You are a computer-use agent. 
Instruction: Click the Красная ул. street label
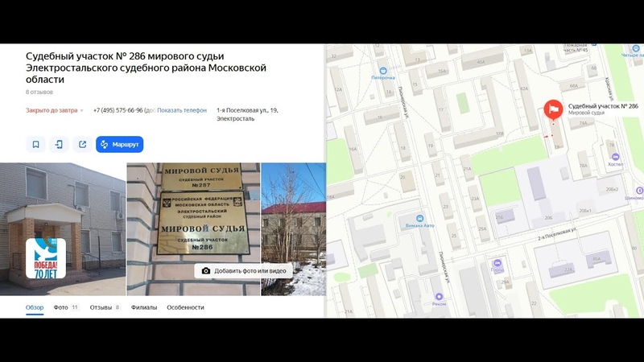(609, 89)
